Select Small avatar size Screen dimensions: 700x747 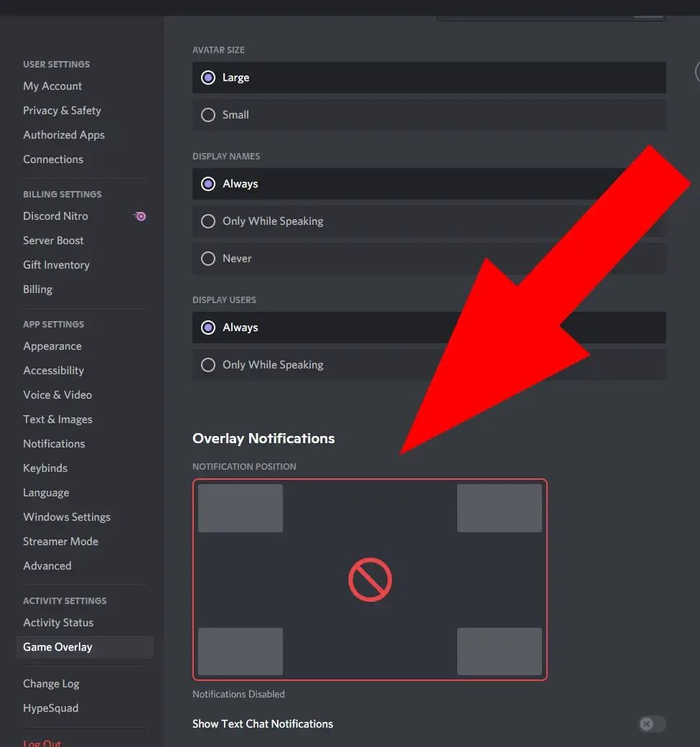(429, 115)
